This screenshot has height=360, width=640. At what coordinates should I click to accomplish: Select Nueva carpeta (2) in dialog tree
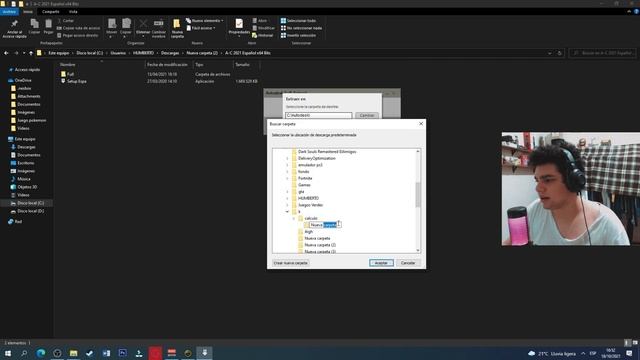coord(320,245)
